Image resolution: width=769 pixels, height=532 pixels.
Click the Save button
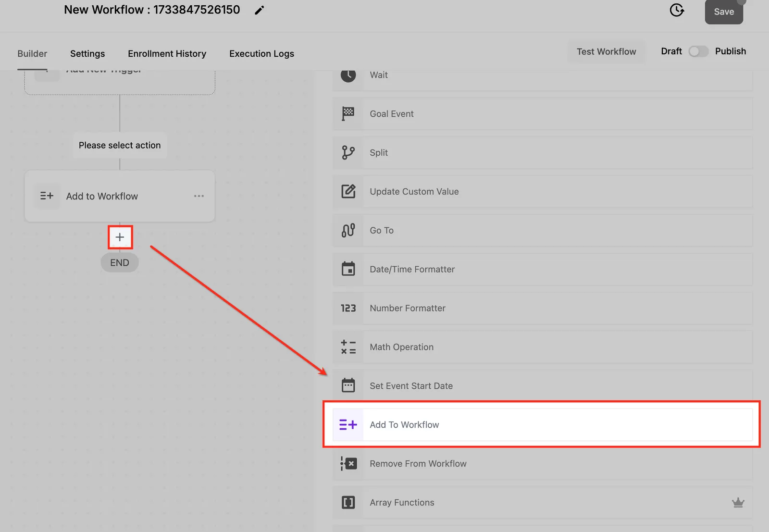pyautogui.click(x=724, y=12)
